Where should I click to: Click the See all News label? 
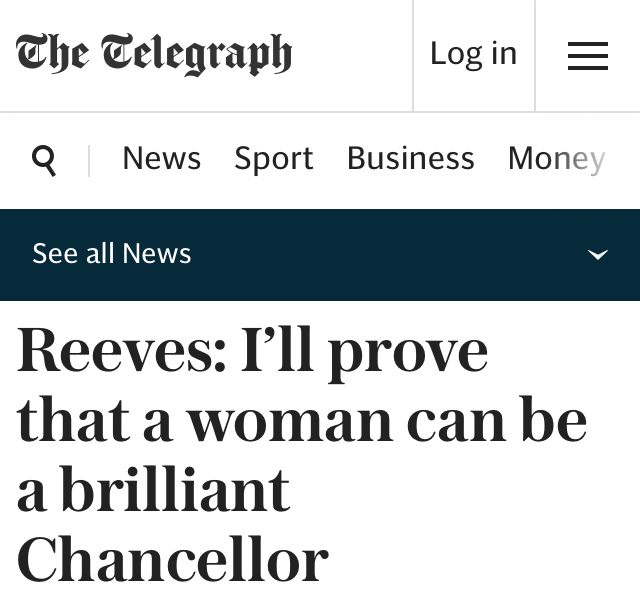[x=111, y=254]
